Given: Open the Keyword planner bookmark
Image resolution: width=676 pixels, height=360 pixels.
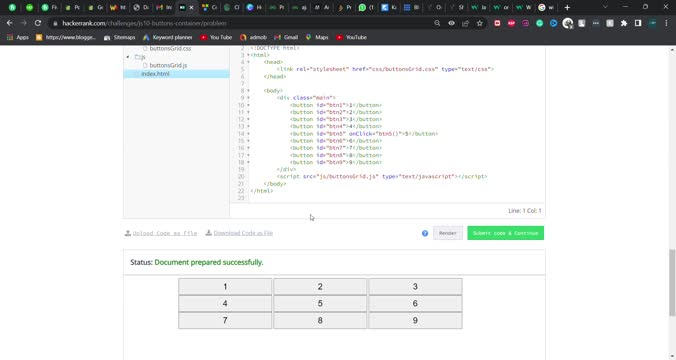Looking at the screenshot, I should (x=168, y=38).
